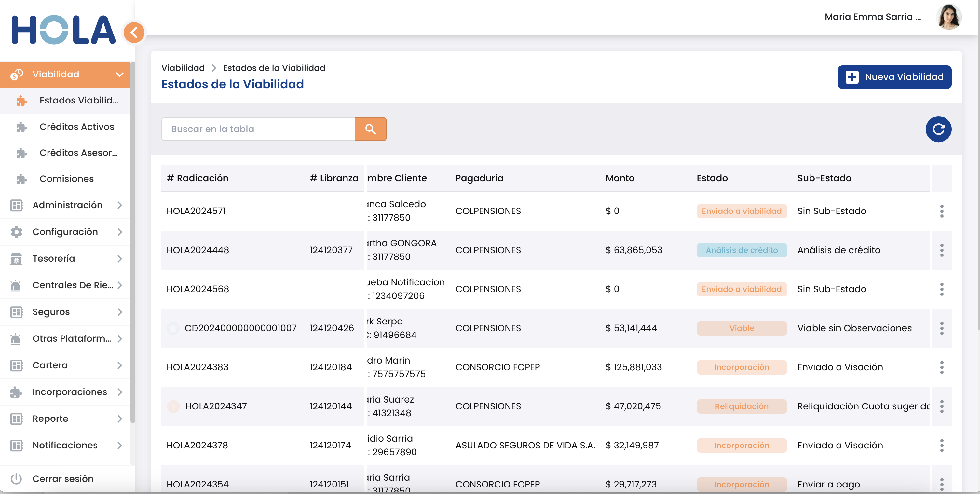The height and width of the screenshot is (494, 980).
Task: Open three-dot menu for HOLA2024383 row
Action: (941, 367)
